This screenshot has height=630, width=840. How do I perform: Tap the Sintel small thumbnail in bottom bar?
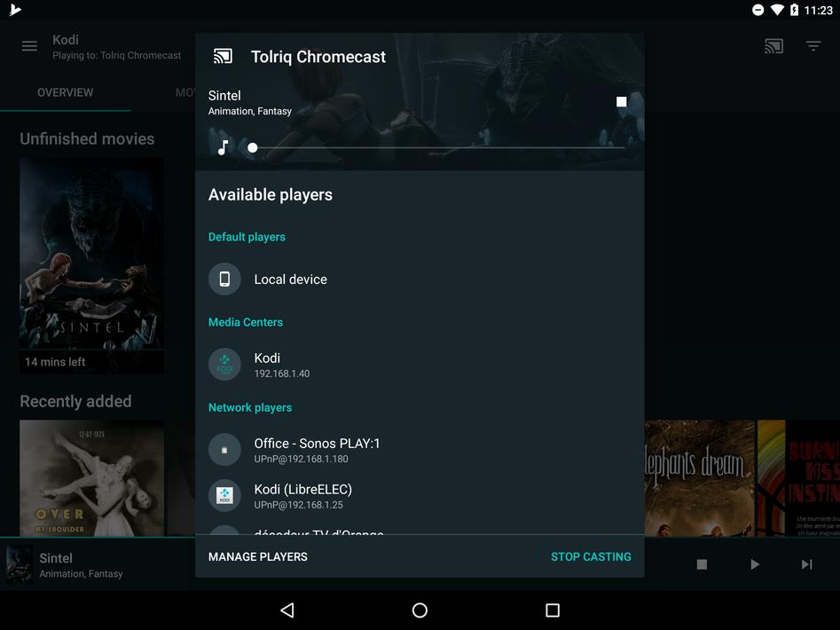click(x=20, y=564)
